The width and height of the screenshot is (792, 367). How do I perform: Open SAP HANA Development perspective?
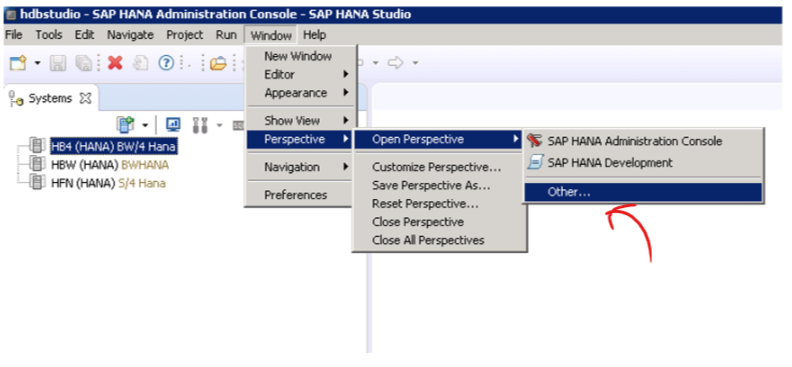point(643,163)
